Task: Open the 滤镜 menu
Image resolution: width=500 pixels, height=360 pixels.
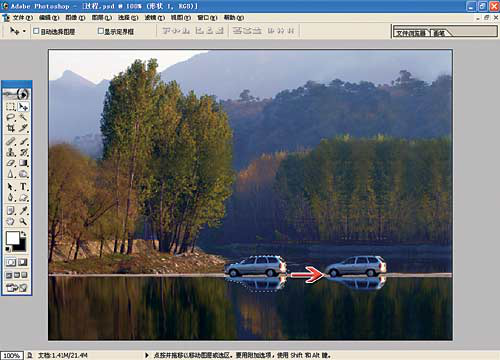Action: [154, 18]
